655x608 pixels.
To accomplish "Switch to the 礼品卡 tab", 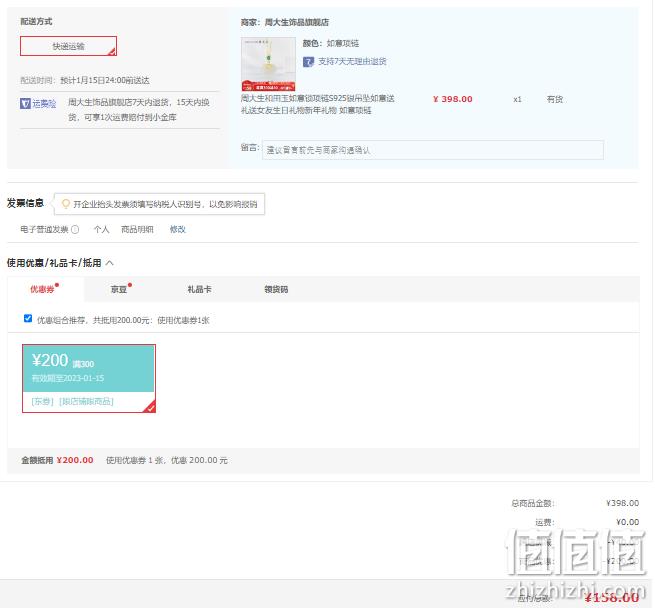I will [x=199, y=289].
